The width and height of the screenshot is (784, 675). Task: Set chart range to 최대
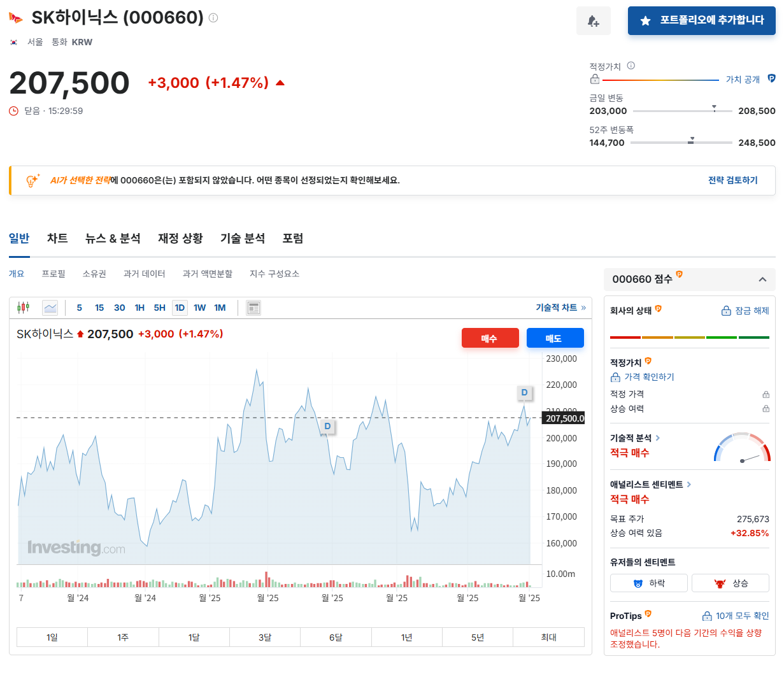click(x=548, y=637)
